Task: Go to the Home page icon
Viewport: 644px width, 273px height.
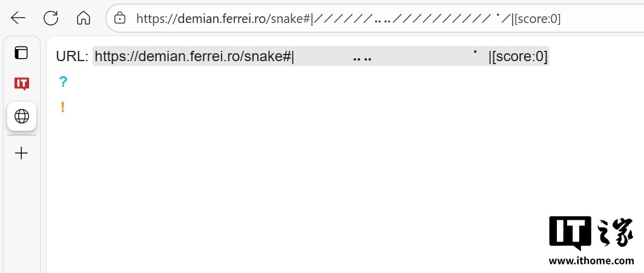Action: [83, 18]
